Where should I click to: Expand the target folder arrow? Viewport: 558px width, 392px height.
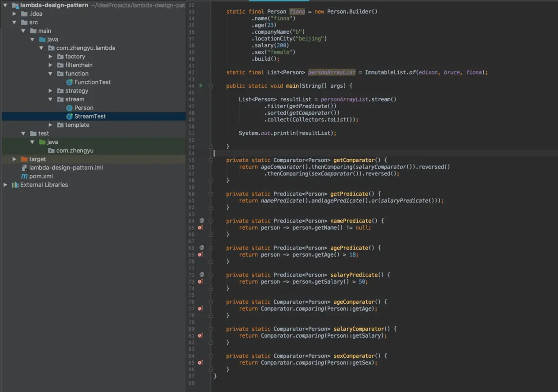[14, 159]
